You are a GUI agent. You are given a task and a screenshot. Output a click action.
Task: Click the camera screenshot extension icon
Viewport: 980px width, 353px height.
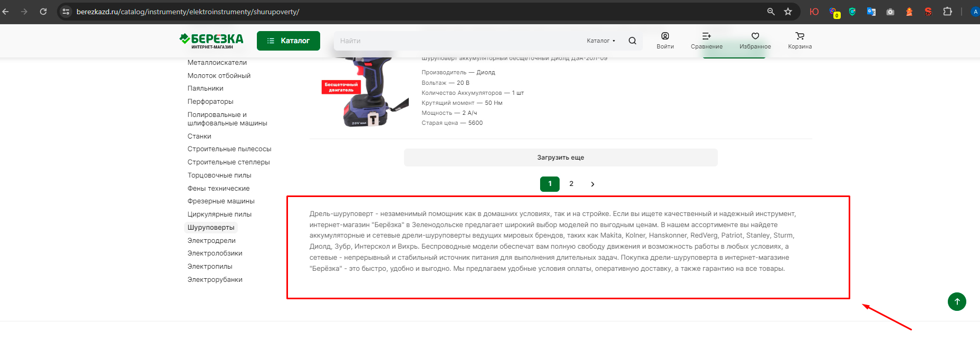pos(890,12)
